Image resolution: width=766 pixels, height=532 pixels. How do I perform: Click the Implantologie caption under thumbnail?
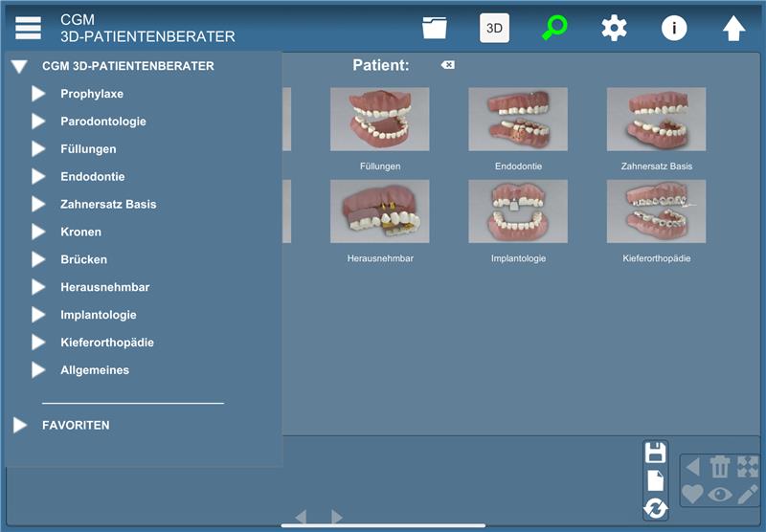click(518, 258)
